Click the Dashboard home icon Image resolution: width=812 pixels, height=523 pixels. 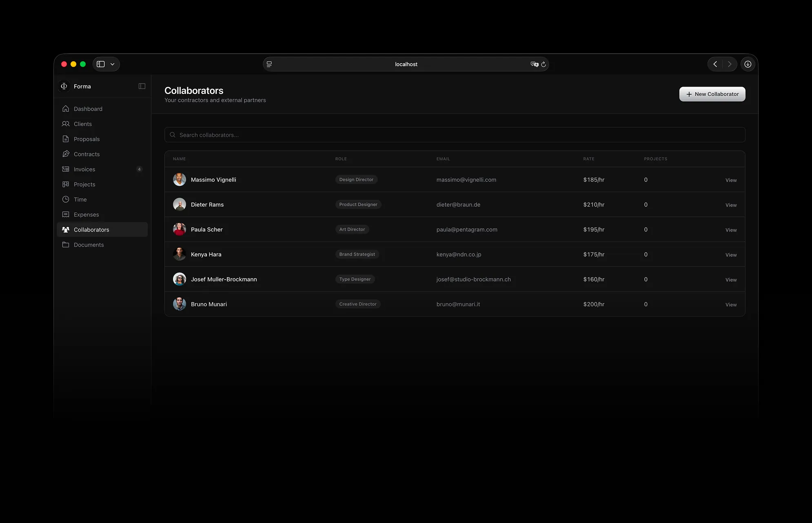66,109
